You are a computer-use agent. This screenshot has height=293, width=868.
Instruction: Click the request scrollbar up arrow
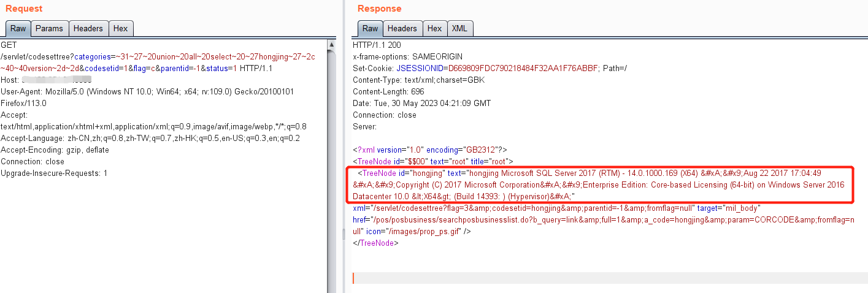click(x=332, y=45)
